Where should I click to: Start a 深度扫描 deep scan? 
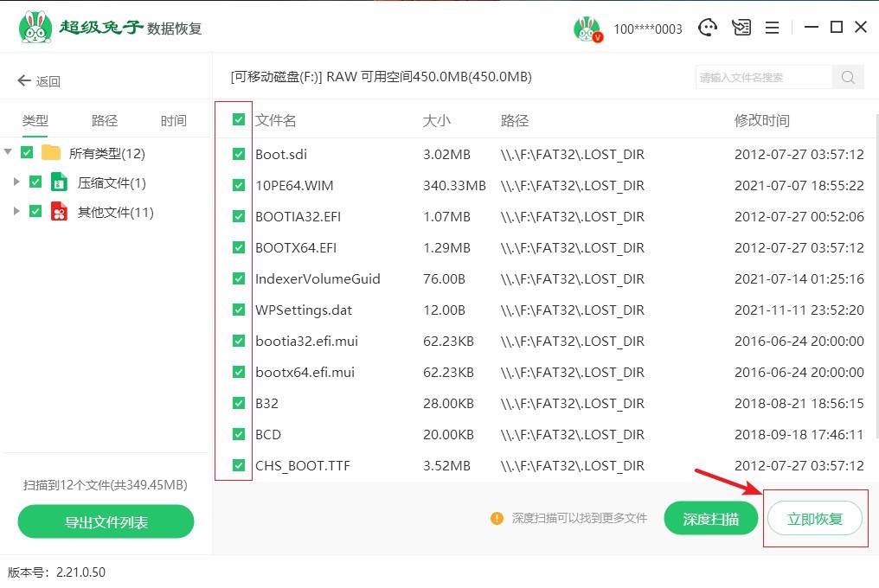pyautogui.click(x=710, y=517)
